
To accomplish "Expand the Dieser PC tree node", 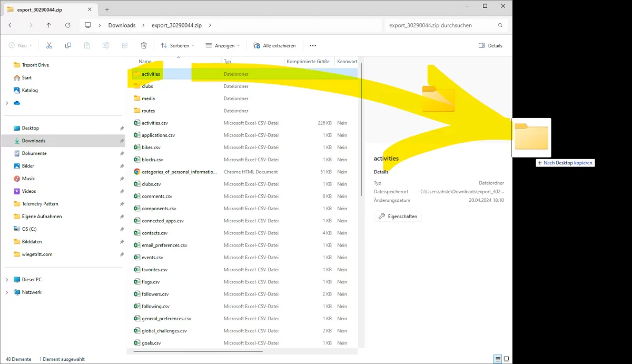I will [7, 280].
